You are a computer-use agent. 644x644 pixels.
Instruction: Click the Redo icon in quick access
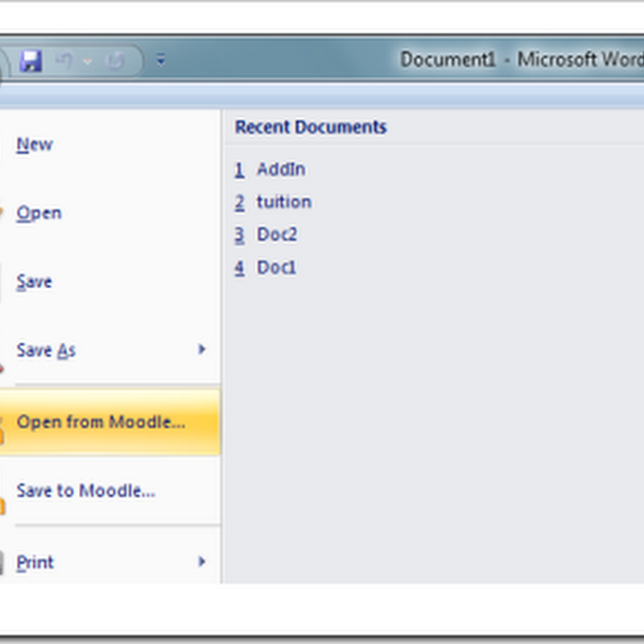coord(115,61)
